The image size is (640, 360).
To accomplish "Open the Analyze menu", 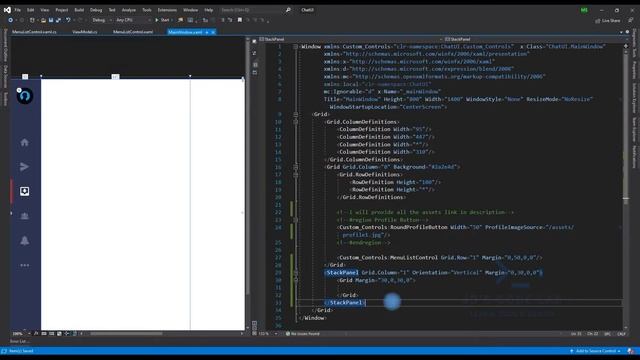I will coord(129,10).
